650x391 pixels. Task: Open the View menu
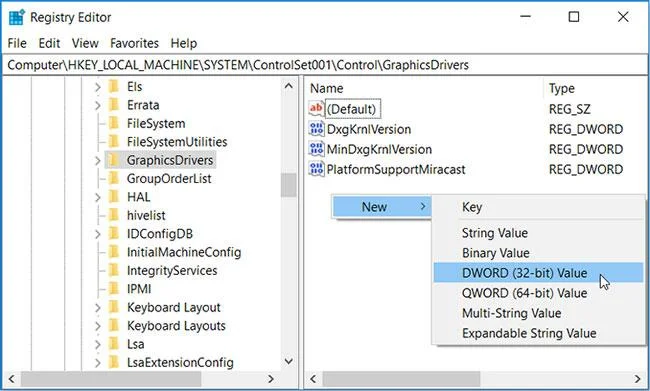(85, 43)
